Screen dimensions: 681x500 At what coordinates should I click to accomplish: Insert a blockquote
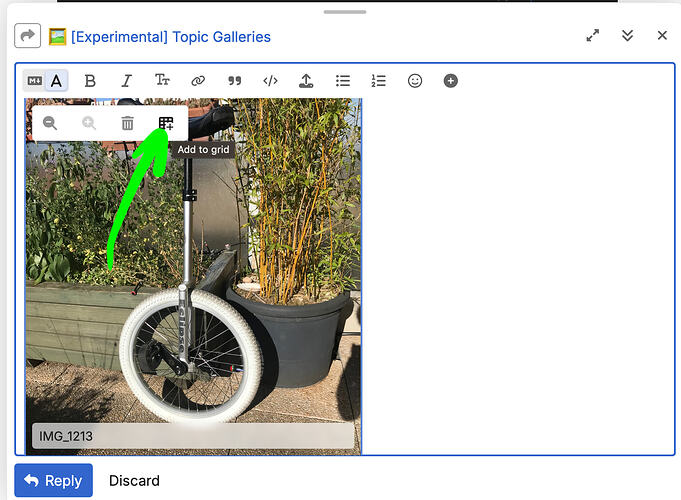(x=234, y=81)
